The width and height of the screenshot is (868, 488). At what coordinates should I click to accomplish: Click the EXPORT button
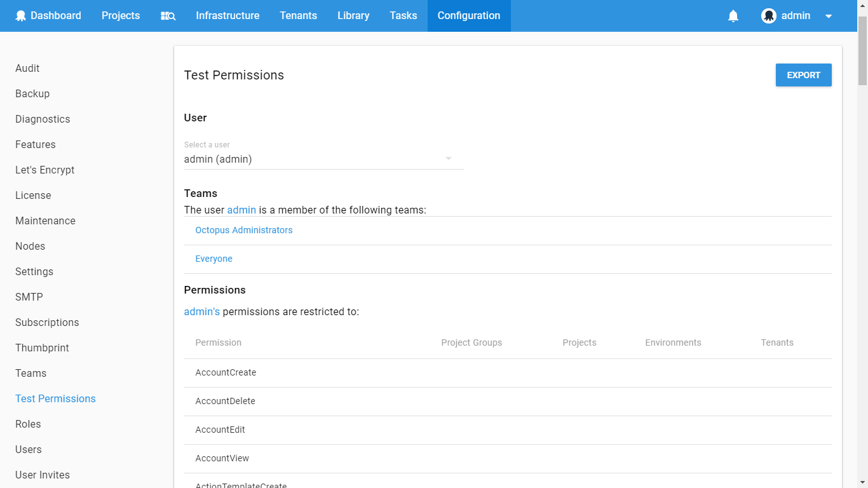pos(803,74)
